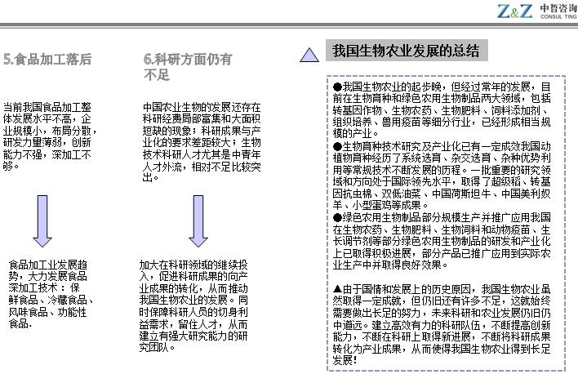Select the closing paragraph starting 由于国情和发展上

(x=442, y=323)
